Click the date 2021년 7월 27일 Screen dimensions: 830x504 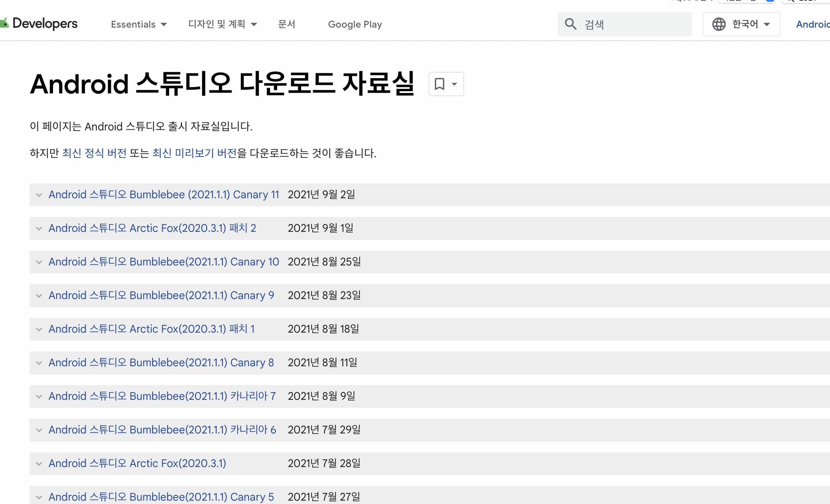click(x=324, y=497)
